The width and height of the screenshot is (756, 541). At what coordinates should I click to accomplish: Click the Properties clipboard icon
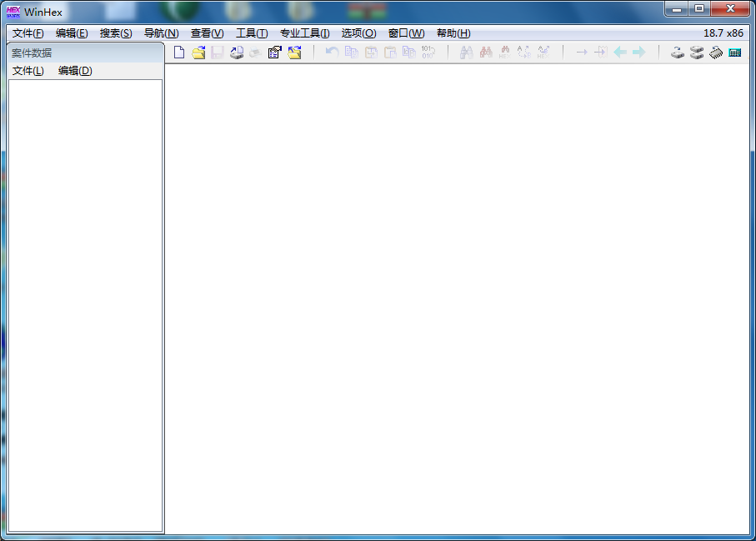point(274,53)
